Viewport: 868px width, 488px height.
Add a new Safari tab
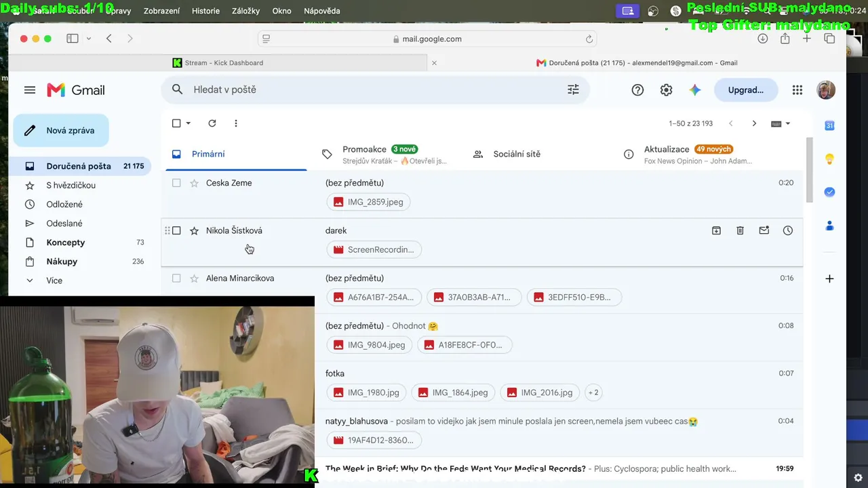point(807,39)
